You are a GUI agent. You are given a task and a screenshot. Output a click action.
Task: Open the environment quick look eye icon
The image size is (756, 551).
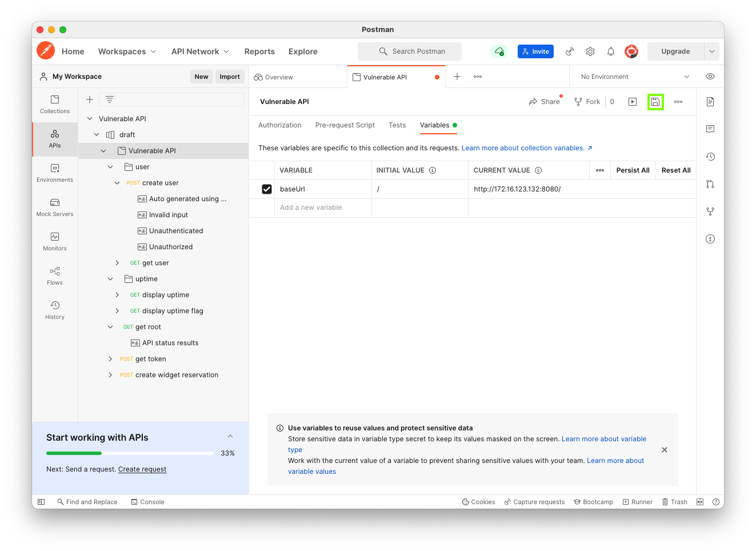point(710,77)
